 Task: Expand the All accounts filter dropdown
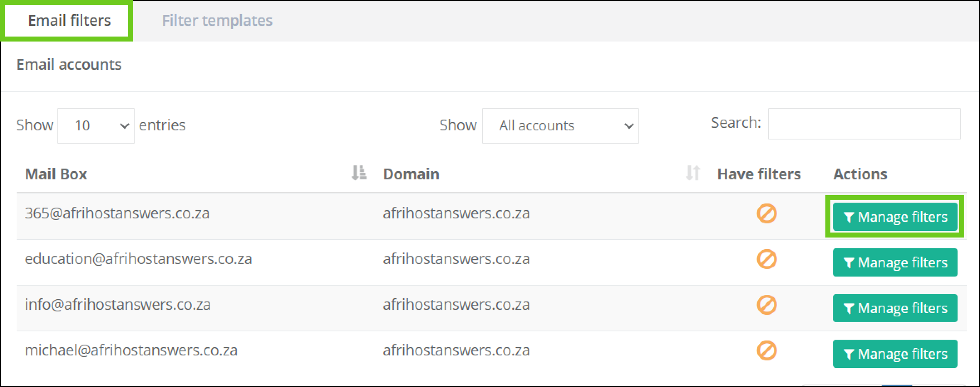[560, 126]
